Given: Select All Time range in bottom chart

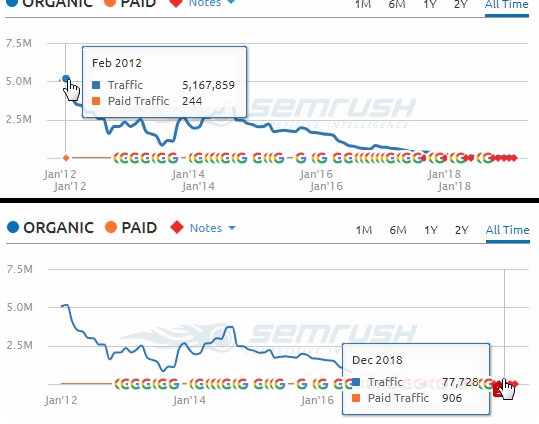Looking at the screenshot, I should (508, 230).
